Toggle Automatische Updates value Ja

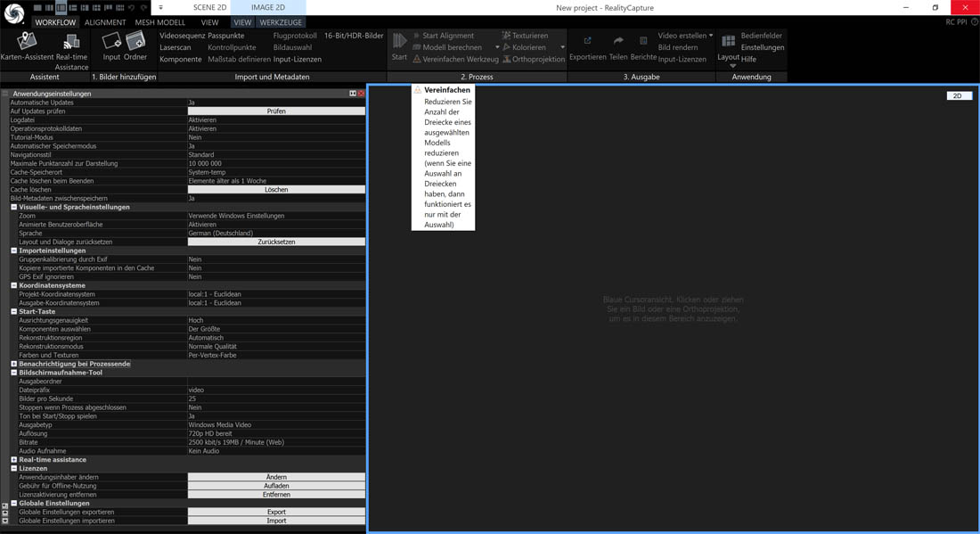pyautogui.click(x=276, y=103)
